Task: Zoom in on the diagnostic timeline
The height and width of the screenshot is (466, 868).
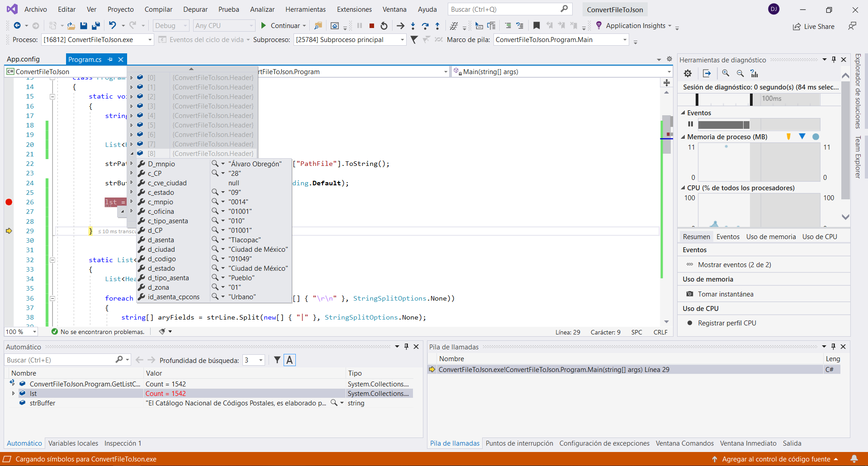Action: 726,73
